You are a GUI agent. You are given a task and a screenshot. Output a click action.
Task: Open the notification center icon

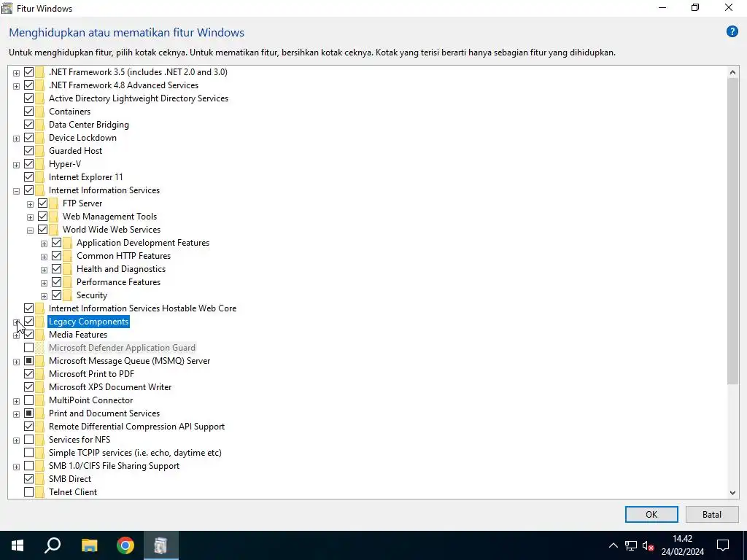tap(723, 545)
